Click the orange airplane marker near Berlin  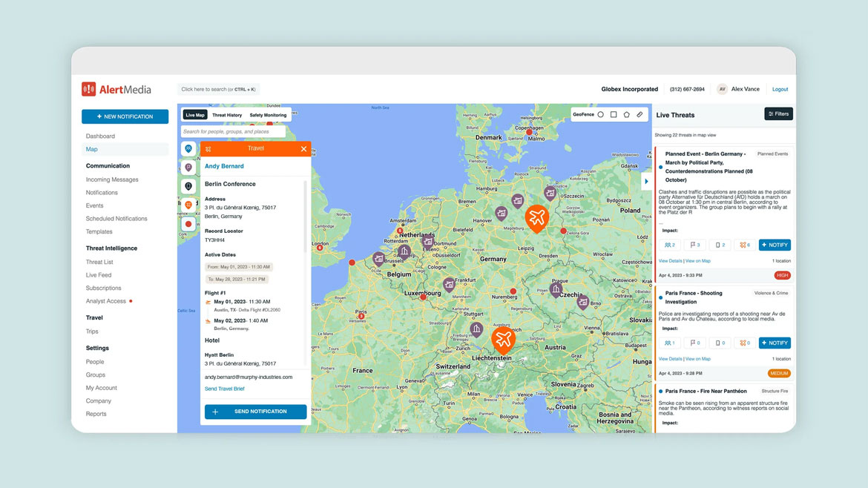point(536,218)
